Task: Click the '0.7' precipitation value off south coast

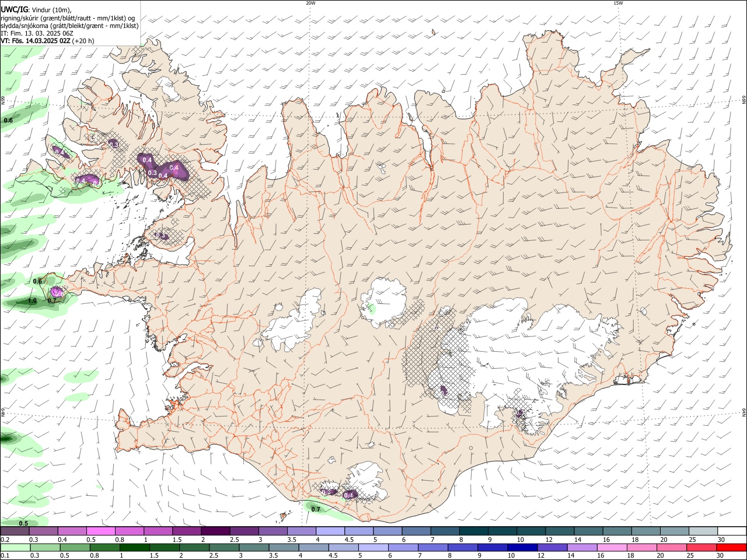Action: 316,509
